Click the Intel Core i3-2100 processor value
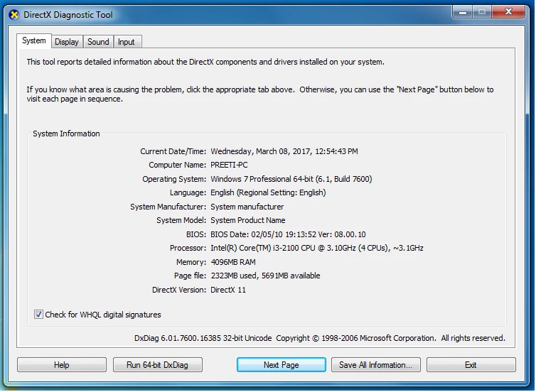The height and width of the screenshot is (392, 536). click(x=317, y=249)
